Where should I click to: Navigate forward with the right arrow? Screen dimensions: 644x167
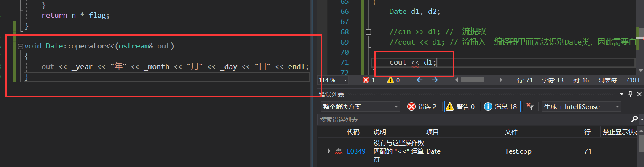click(x=435, y=80)
